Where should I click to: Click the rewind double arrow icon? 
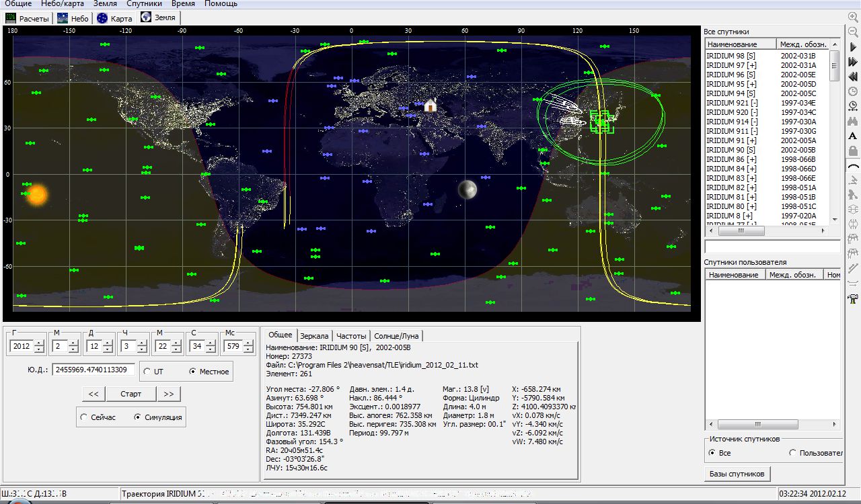[x=853, y=76]
